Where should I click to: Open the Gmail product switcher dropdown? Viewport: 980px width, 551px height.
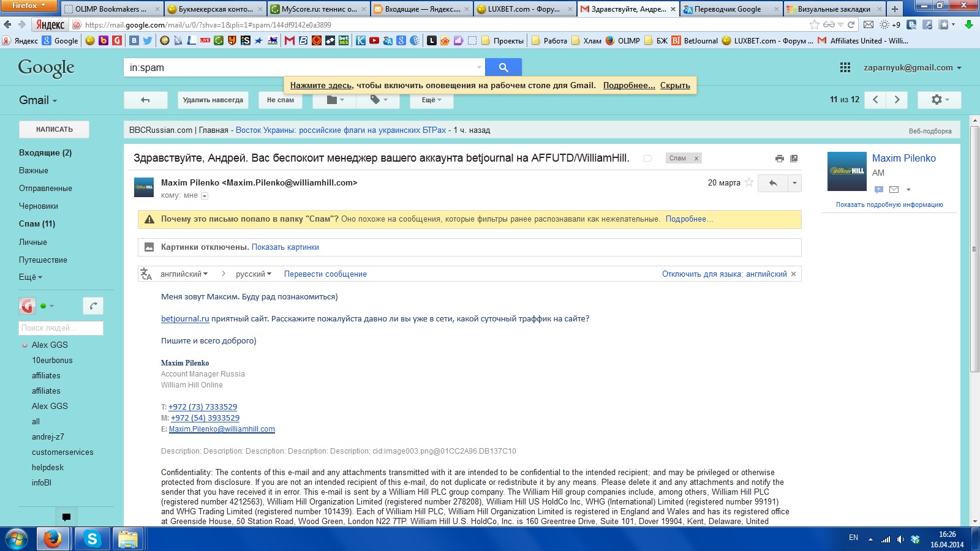[38, 100]
